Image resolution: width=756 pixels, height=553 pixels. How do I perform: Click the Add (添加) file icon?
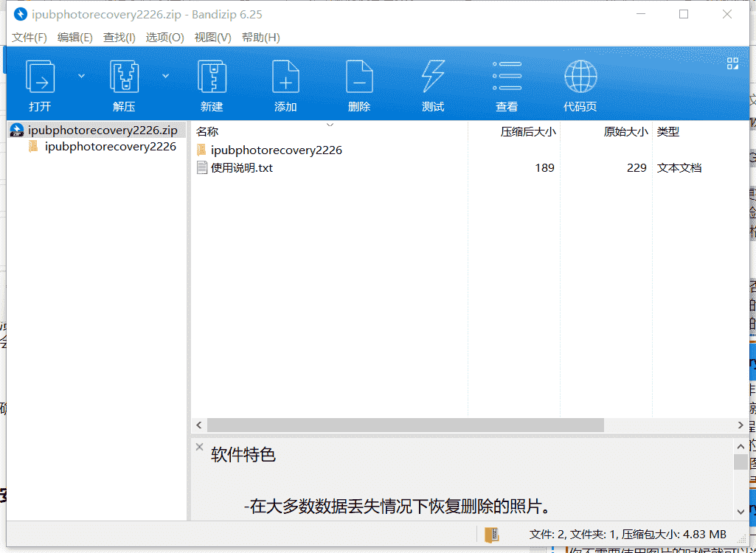pyautogui.click(x=285, y=77)
